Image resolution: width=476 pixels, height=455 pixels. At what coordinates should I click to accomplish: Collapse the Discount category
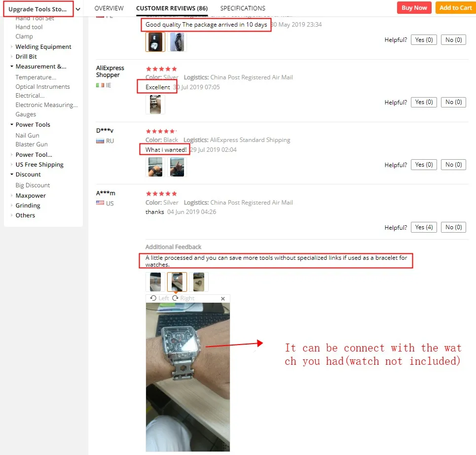(11, 175)
